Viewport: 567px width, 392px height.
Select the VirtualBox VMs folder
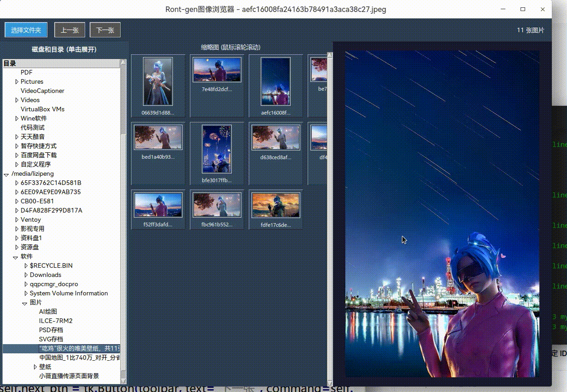coord(42,109)
